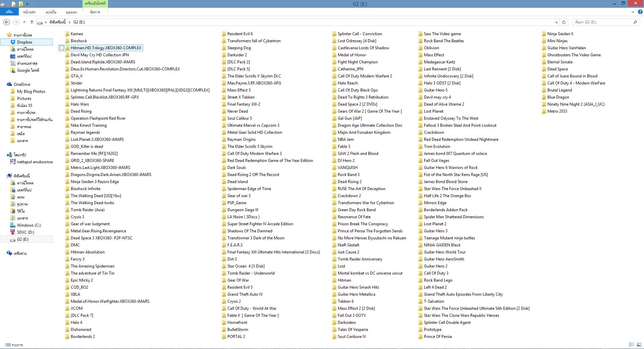644x349 pixels.
Task: Open the address bar history dropdown
Action: pos(556,22)
